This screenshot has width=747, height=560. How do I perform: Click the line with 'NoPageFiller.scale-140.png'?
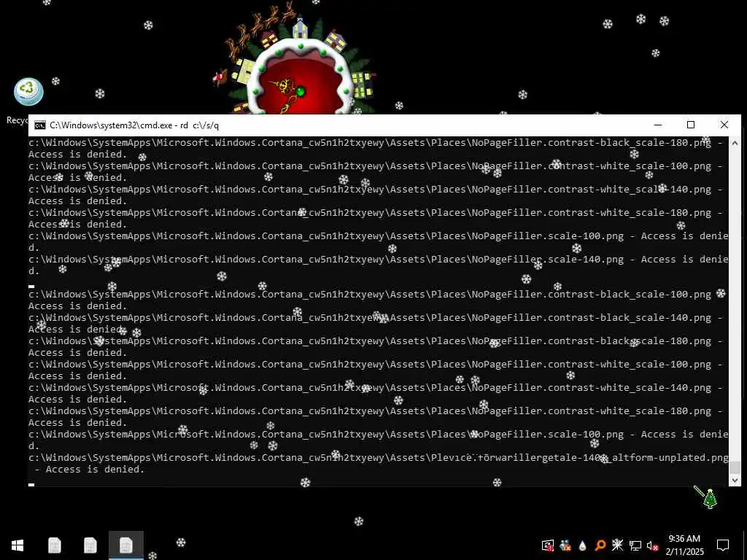(379, 260)
